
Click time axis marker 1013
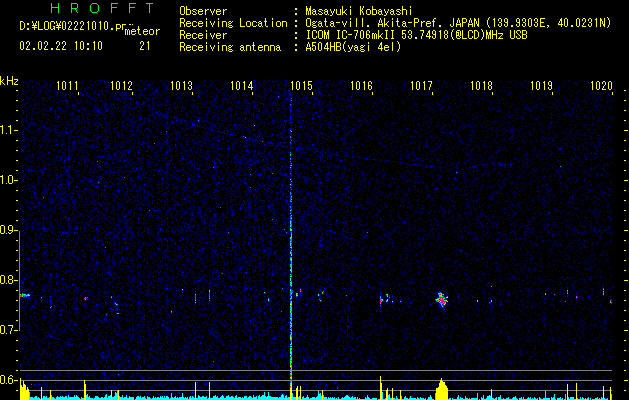click(x=181, y=86)
